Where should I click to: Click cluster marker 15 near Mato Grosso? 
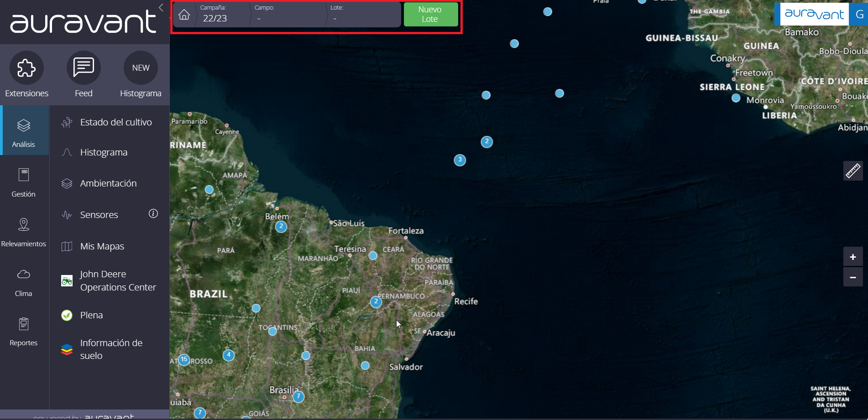tap(184, 360)
